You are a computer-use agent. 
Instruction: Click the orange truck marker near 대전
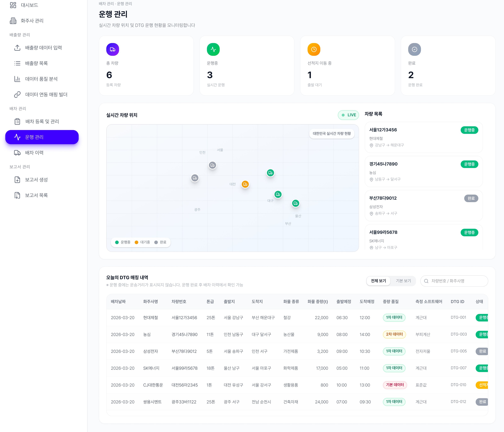[x=245, y=184]
